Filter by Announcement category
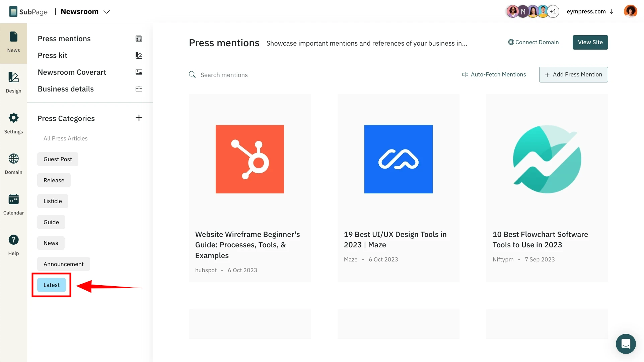This screenshot has height=362, width=644. click(x=64, y=264)
